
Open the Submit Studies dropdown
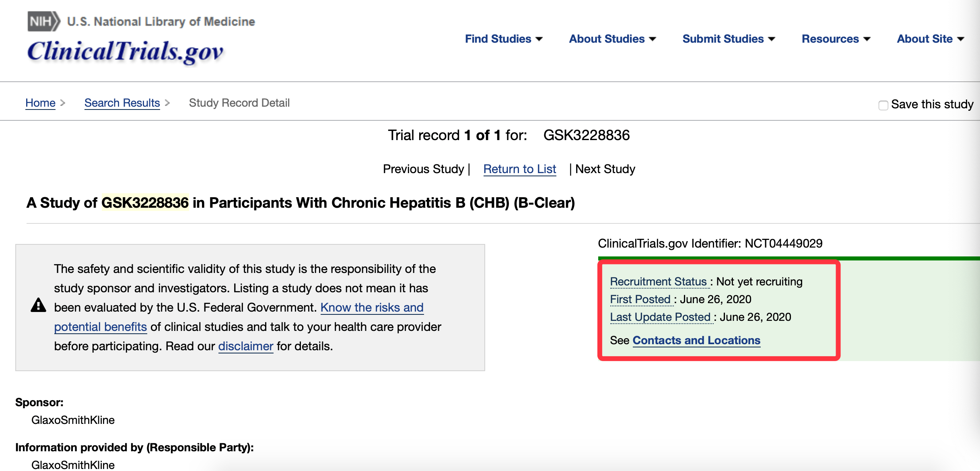(729, 39)
